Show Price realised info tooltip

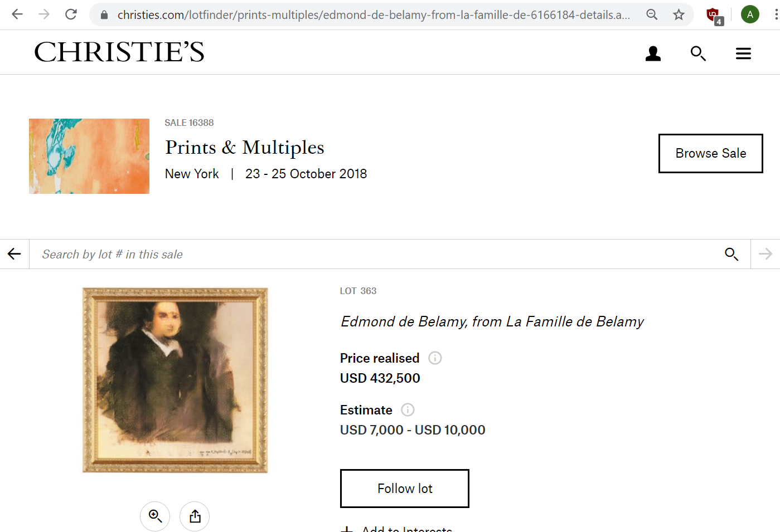click(435, 358)
